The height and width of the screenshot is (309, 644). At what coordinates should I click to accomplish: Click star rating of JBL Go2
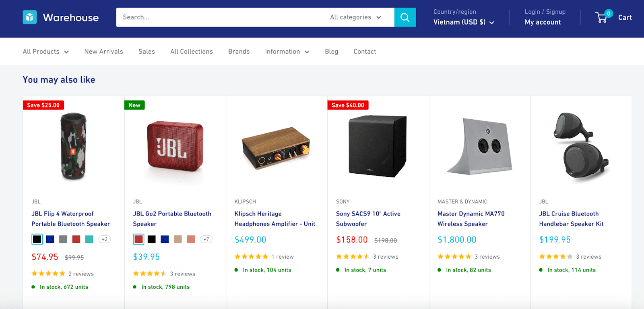point(150,274)
